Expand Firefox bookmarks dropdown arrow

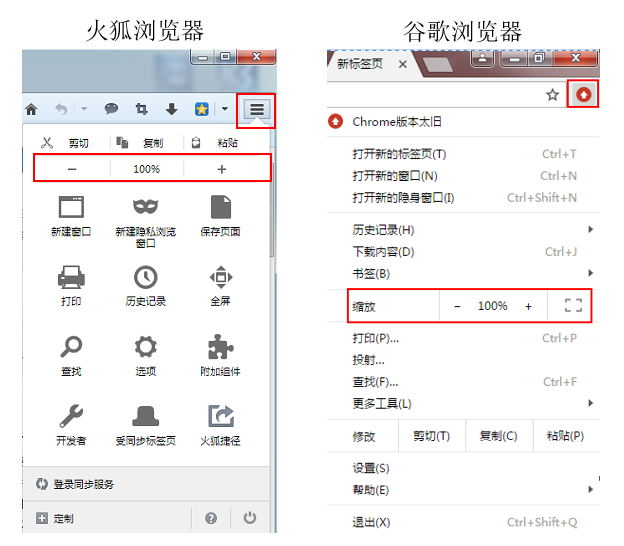(x=225, y=109)
